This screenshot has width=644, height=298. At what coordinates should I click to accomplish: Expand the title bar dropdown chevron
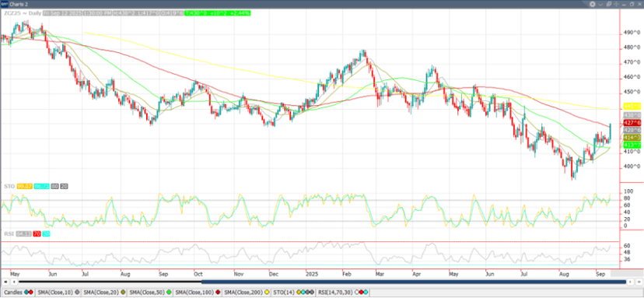(600, 4)
